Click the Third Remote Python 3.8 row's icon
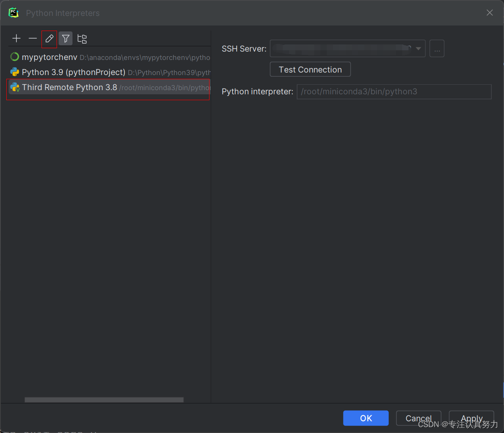The width and height of the screenshot is (504, 433). (x=15, y=87)
